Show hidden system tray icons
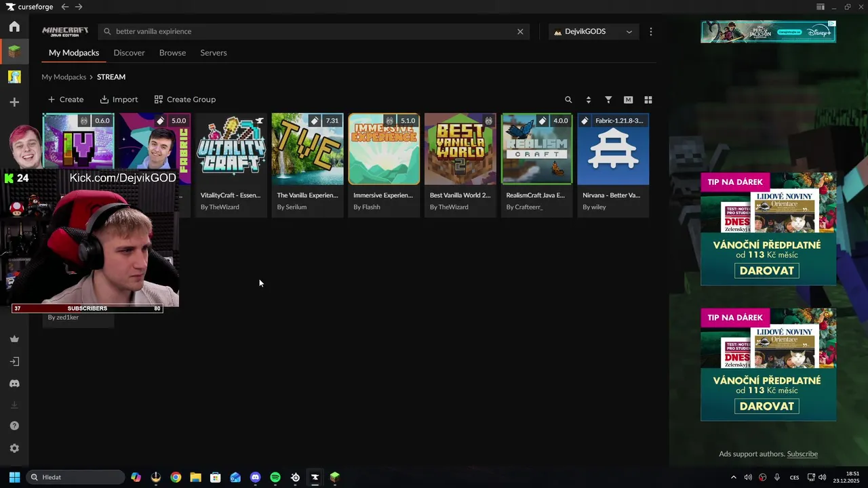This screenshot has height=488, width=868. coord(733,477)
